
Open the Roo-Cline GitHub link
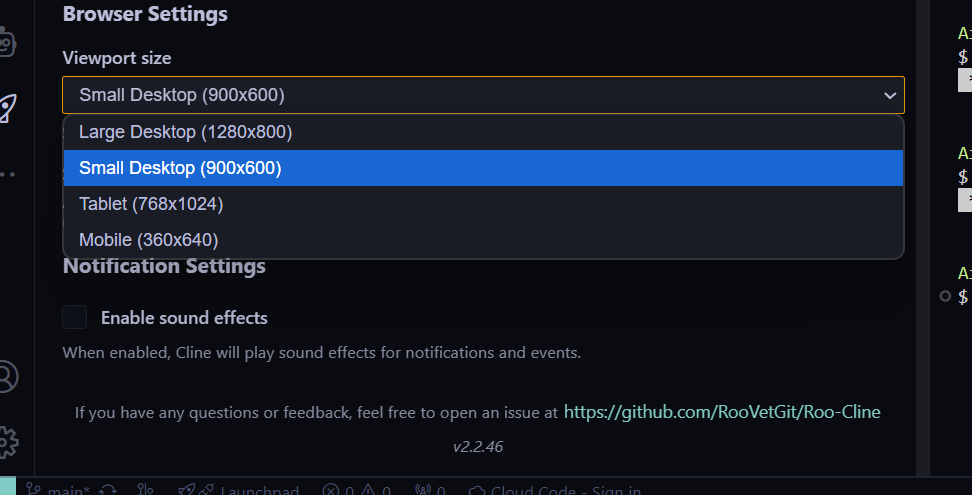coord(722,411)
